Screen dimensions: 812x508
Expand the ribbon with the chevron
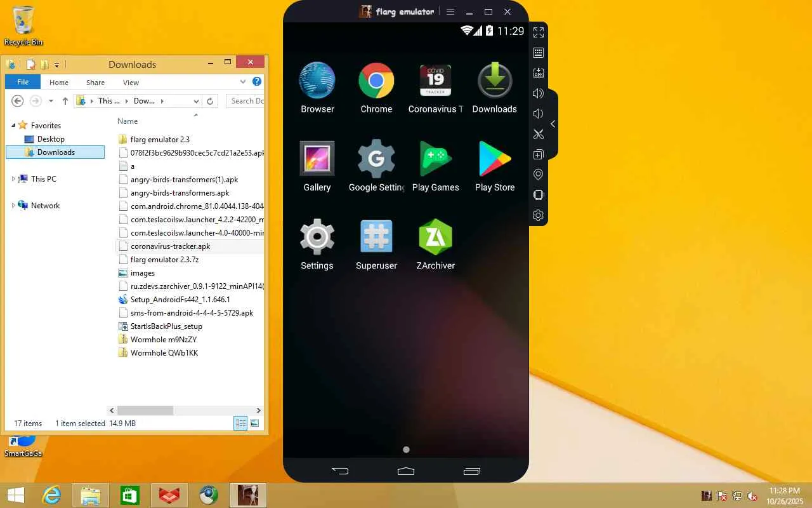[x=243, y=82]
